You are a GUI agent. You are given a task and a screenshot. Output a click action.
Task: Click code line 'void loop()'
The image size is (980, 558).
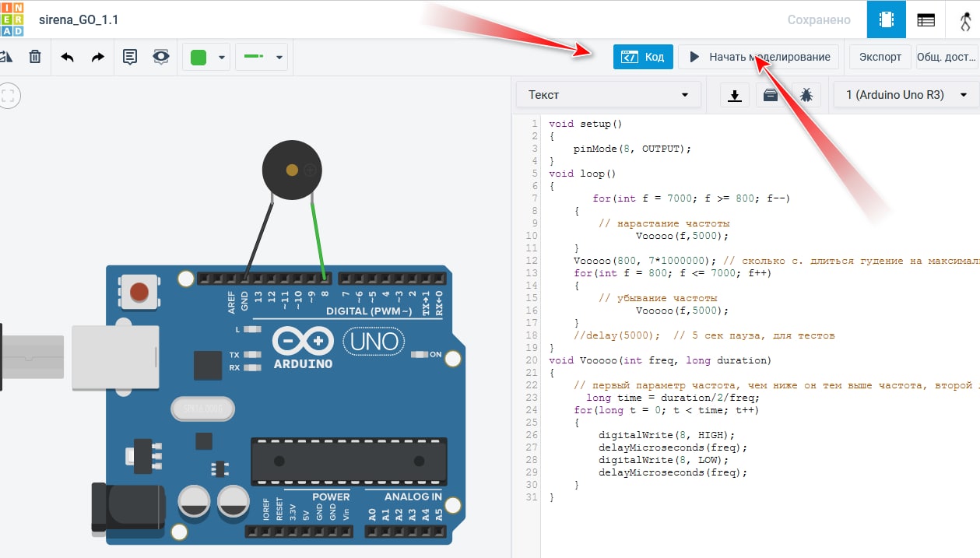582,174
